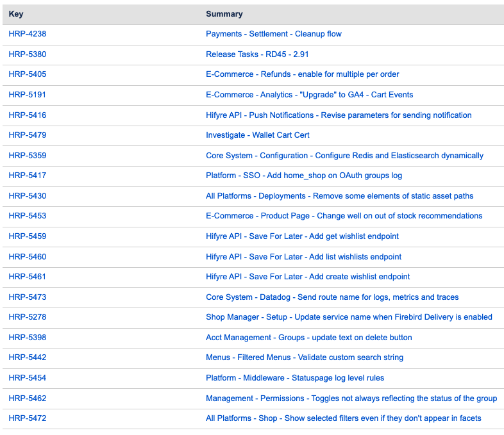
Task: Open the Datadog send route name issue
Action: click(332, 297)
